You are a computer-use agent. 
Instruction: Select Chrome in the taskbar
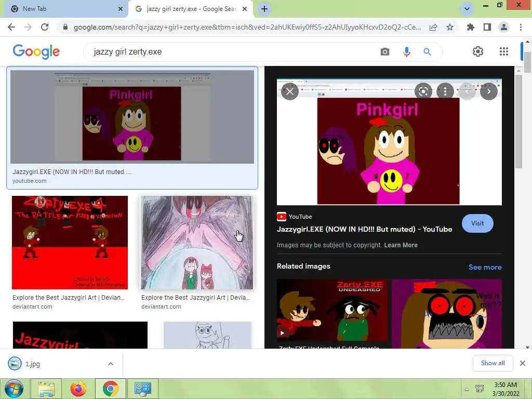[110, 389]
